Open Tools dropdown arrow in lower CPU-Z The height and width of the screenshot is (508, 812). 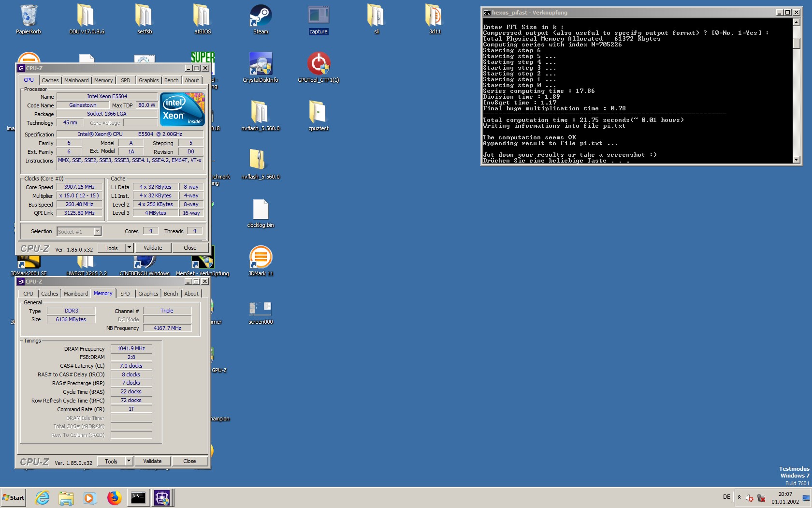(129, 461)
